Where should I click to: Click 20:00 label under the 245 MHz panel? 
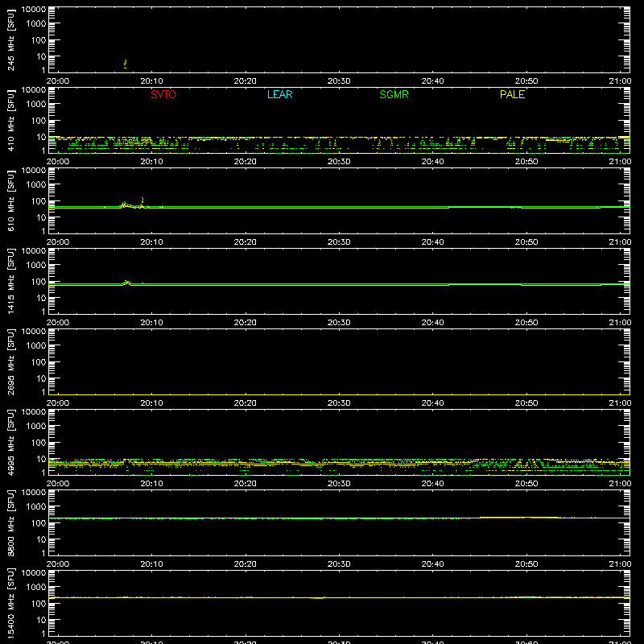58,81
